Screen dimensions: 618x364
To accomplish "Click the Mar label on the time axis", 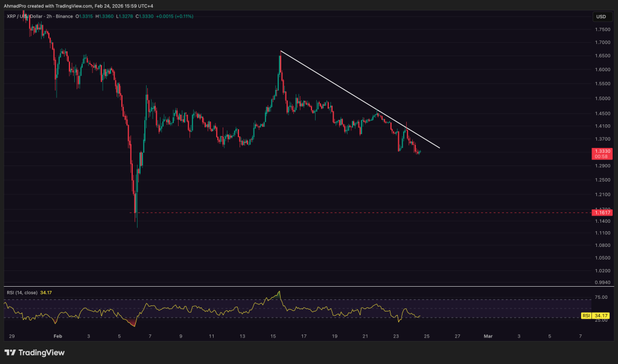I will tap(488, 336).
